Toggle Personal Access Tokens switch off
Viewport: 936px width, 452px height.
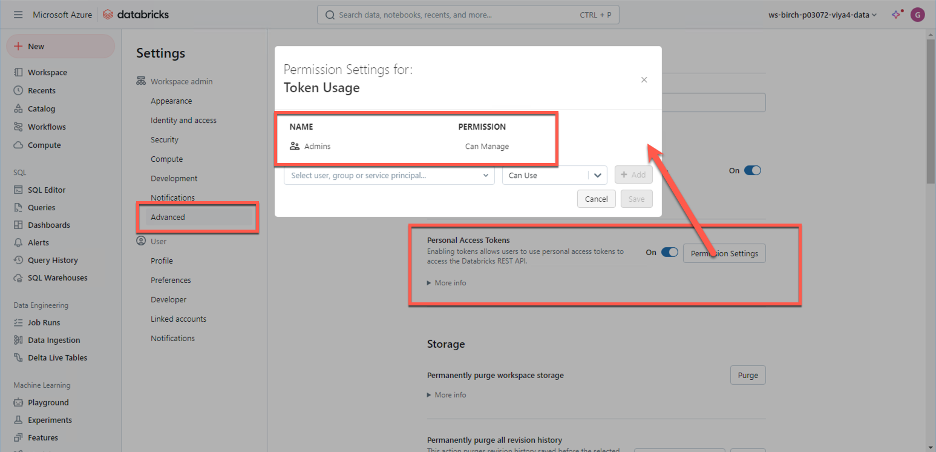click(669, 253)
